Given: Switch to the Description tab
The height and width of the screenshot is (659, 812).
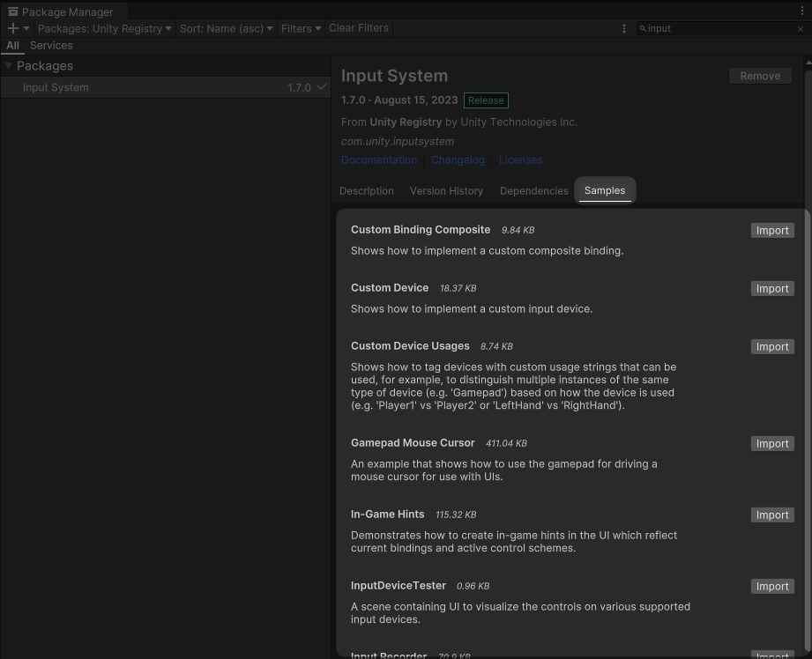Looking at the screenshot, I should 367,191.
